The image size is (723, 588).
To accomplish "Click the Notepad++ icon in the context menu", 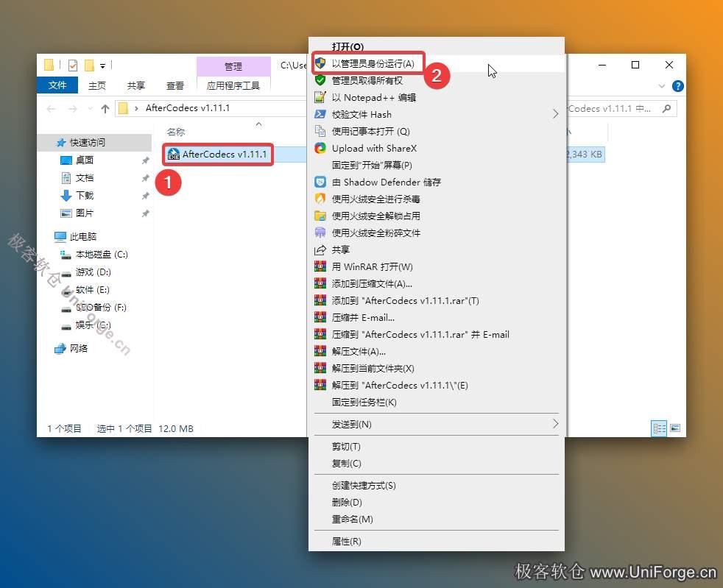I will tap(320, 97).
